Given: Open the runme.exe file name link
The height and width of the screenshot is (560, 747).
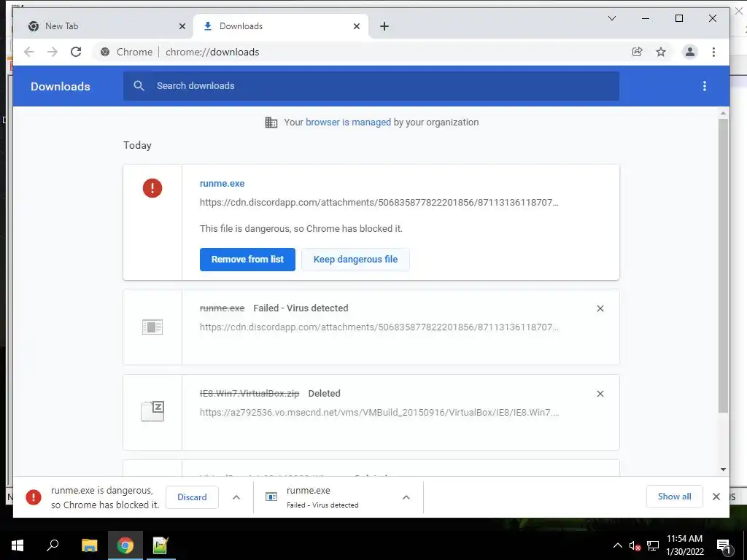Looking at the screenshot, I should coord(222,183).
